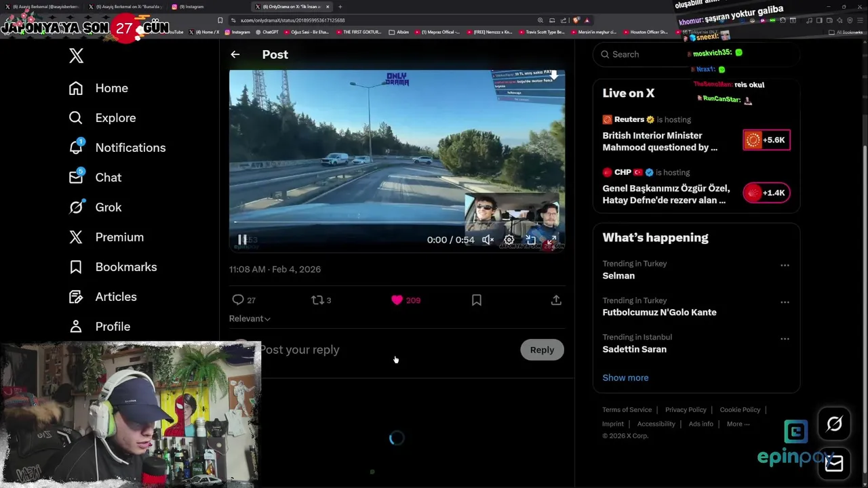868x488 pixels.
Task: Open more options for Sadettin Saran trend
Action: [785, 339]
